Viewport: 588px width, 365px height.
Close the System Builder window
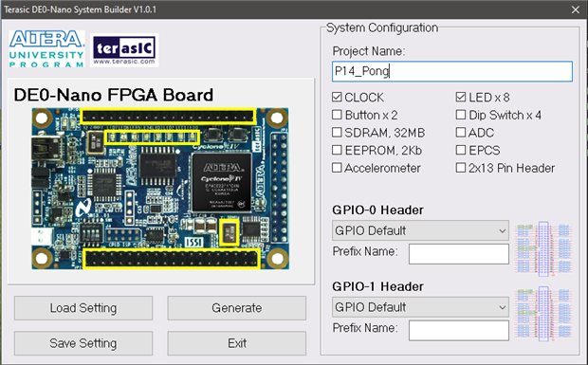(576, 9)
